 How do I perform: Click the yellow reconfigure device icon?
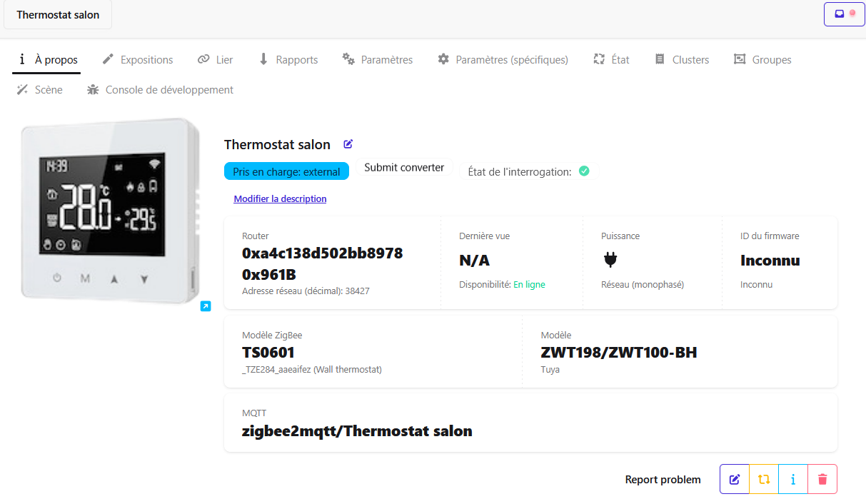coord(764,480)
